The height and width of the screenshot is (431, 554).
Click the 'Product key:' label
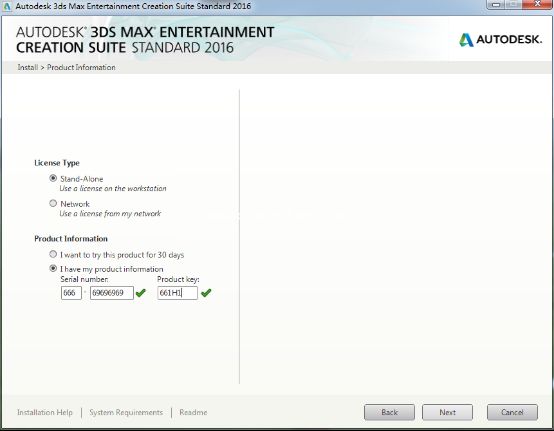[178, 279]
